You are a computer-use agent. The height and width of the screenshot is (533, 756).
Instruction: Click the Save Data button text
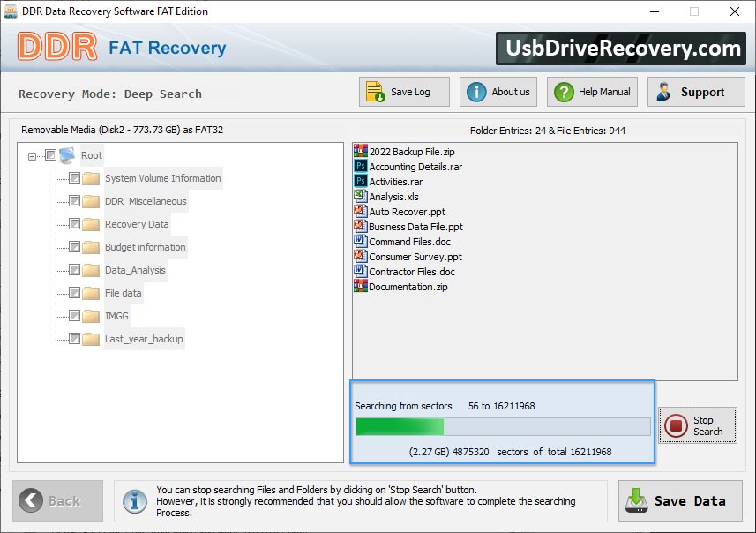690,501
